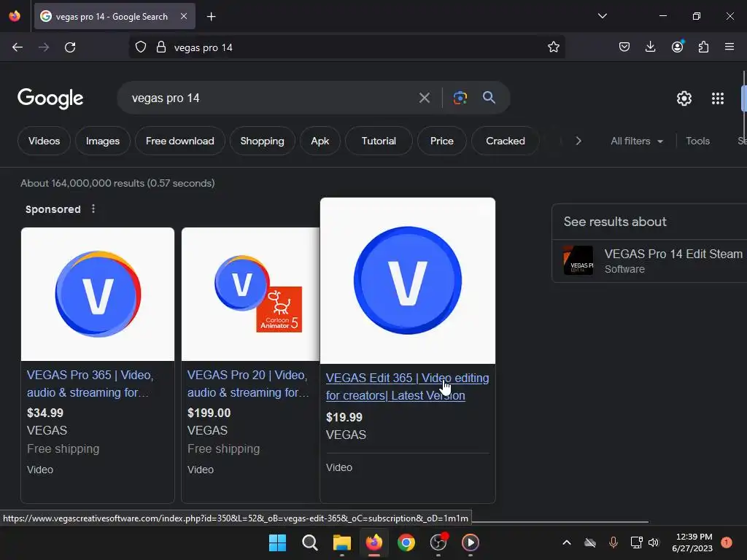The height and width of the screenshot is (560, 747).
Task: Reload the current page
Action: point(70,47)
